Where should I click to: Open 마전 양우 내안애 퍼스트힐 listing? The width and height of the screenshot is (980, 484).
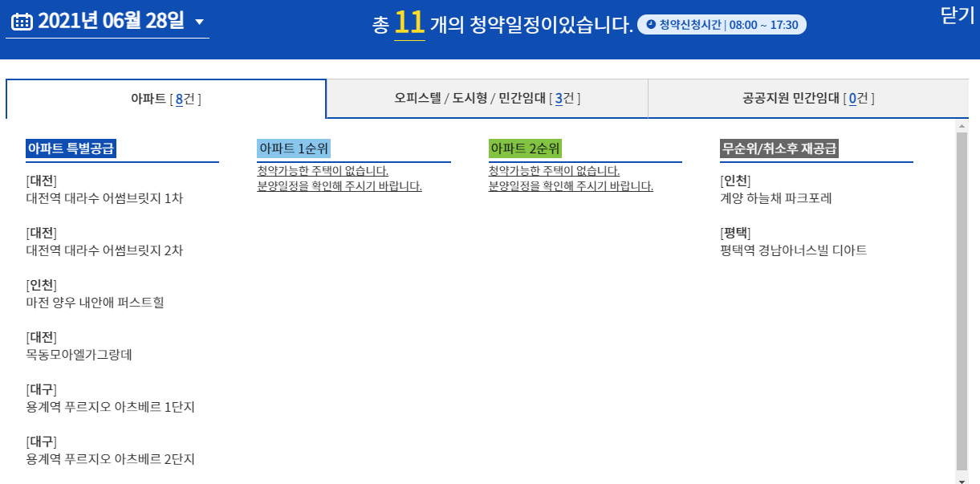click(x=96, y=303)
